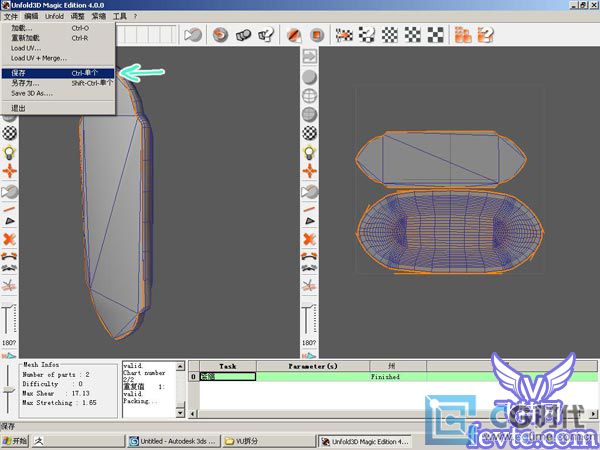Click the cut icon in UV toolbar
The image size is (600, 450).
coord(310,285)
